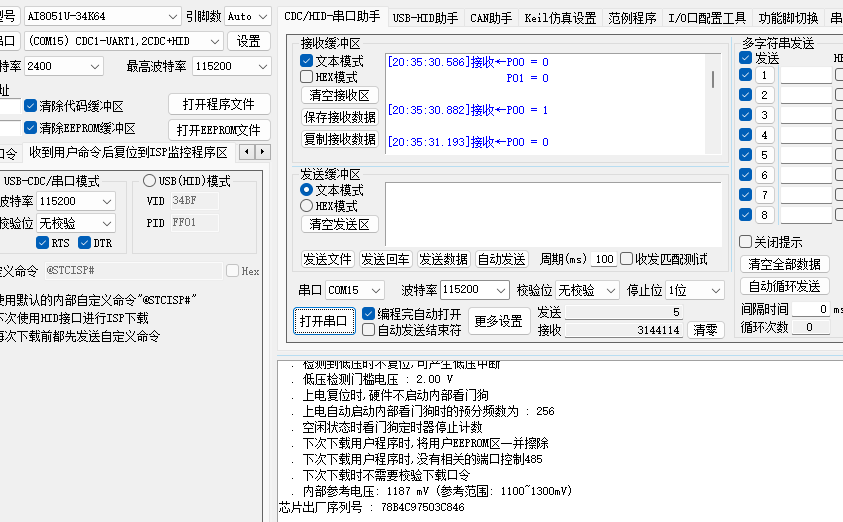Toggle the Hex checkbox beside custom command
This screenshot has width=843, height=522.
[x=232, y=270]
